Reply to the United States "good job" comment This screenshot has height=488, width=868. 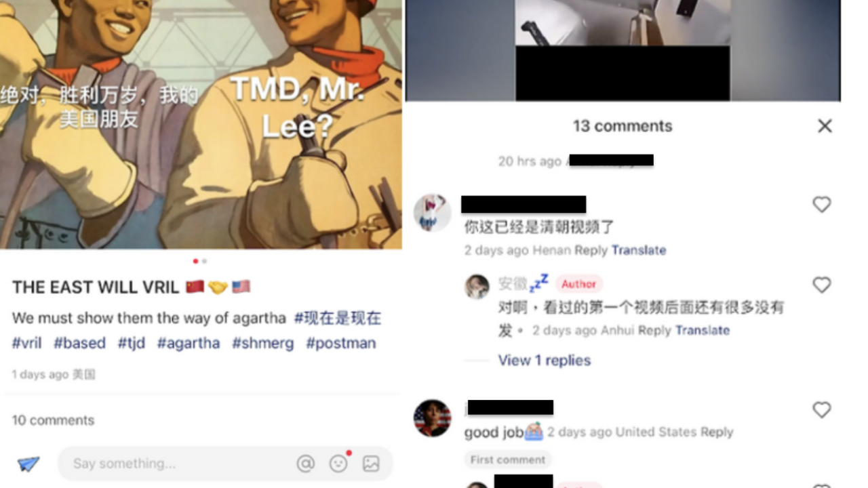coord(717,432)
